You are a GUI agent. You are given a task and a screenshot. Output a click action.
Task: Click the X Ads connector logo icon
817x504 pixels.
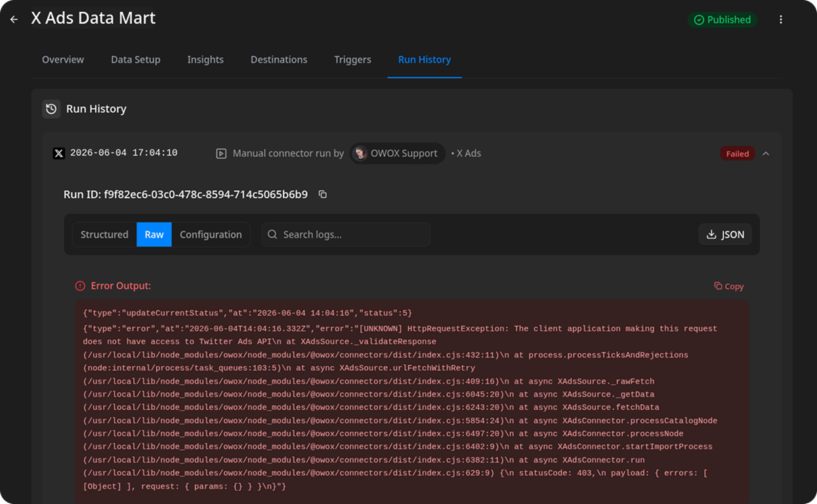[x=58, y=154]
